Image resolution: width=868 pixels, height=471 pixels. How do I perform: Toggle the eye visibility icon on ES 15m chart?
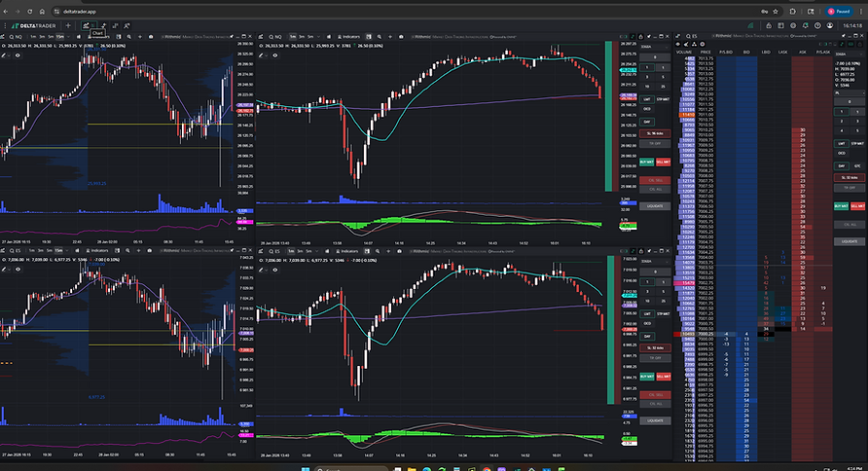tap(18, 270)
